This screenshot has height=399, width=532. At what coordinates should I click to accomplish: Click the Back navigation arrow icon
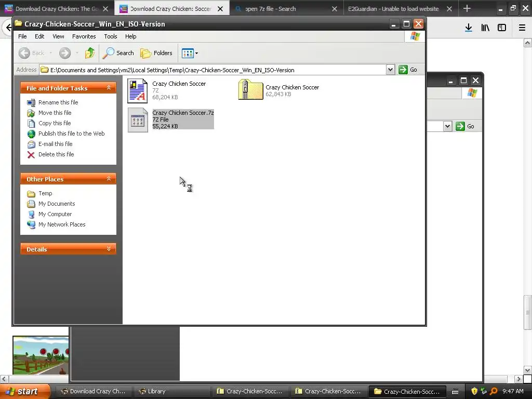24,53
